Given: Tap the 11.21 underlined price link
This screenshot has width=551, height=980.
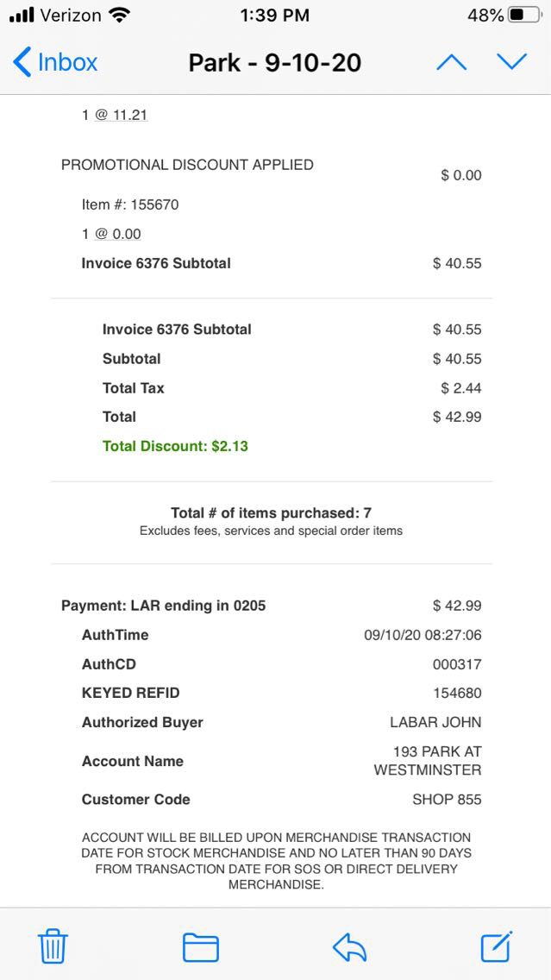Looking at the screenshot, I should 129,115.
